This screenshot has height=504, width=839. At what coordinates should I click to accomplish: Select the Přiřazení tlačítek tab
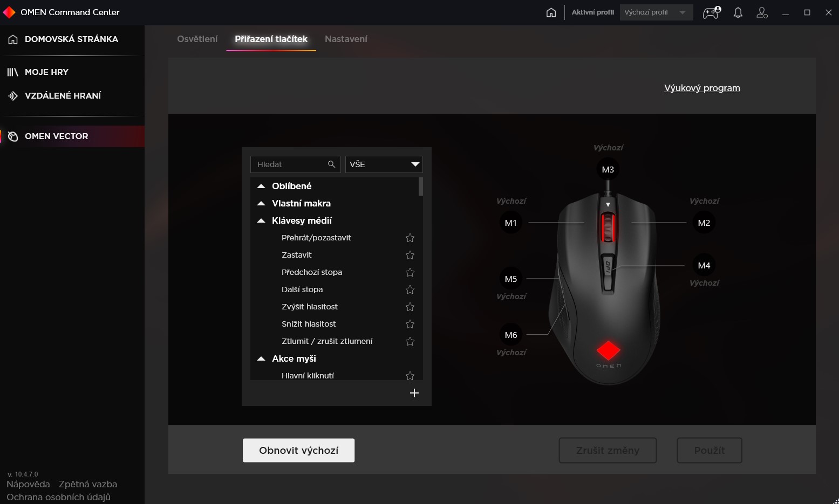271,39
